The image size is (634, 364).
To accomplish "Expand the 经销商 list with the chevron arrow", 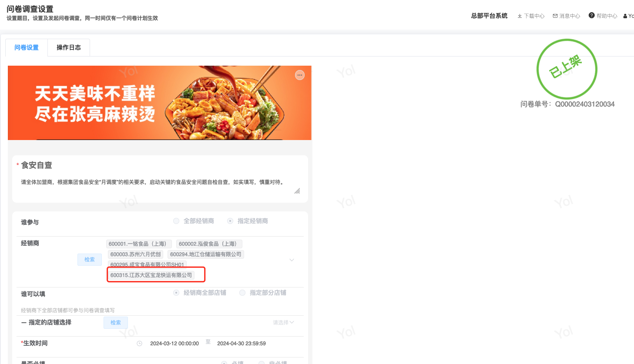I will pos(292,260).
